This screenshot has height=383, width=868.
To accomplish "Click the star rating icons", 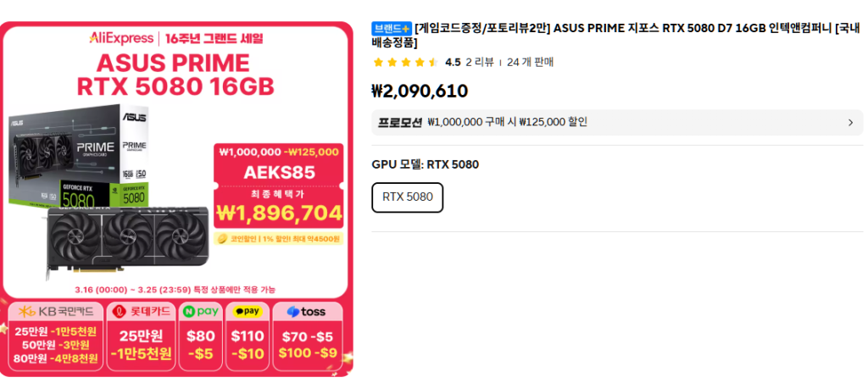I will pos(405,62).
